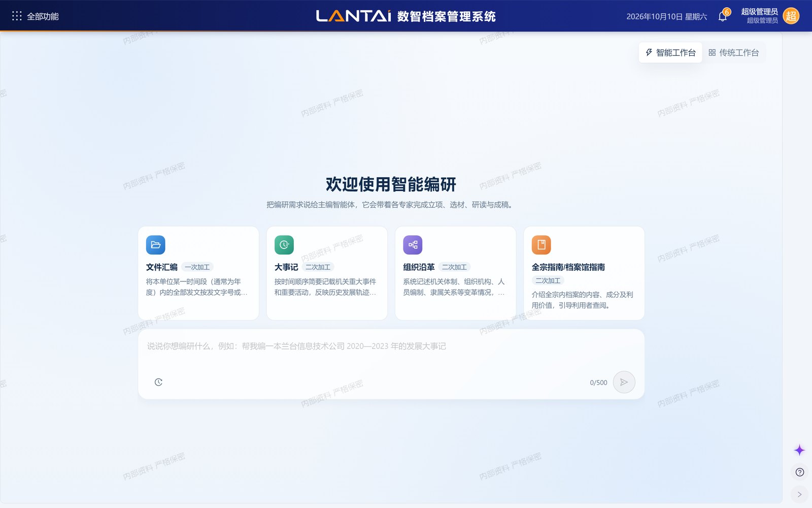Click the 二次加工 tag on 大事记

coord(318,267)
